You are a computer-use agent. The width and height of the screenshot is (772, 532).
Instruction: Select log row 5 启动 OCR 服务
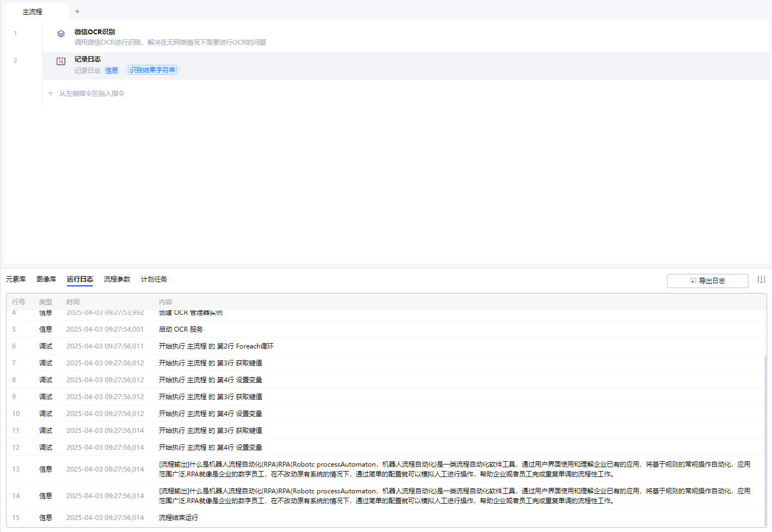181,329
